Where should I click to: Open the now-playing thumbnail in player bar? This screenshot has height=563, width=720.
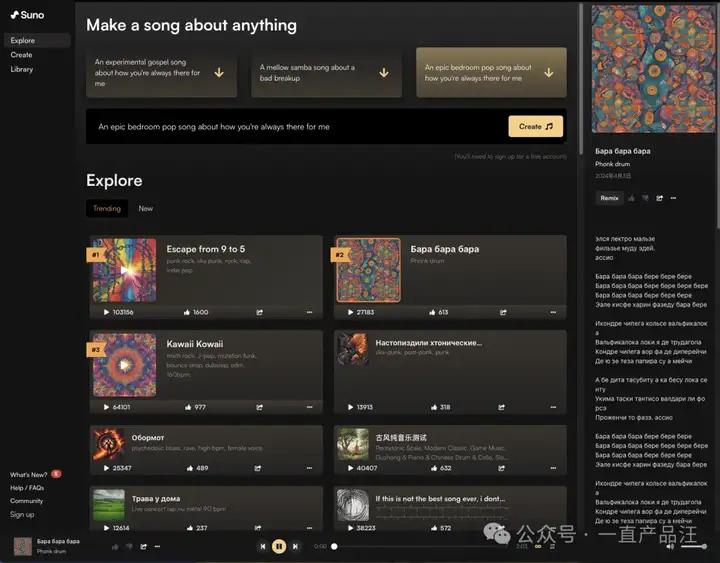pos(22,546)
